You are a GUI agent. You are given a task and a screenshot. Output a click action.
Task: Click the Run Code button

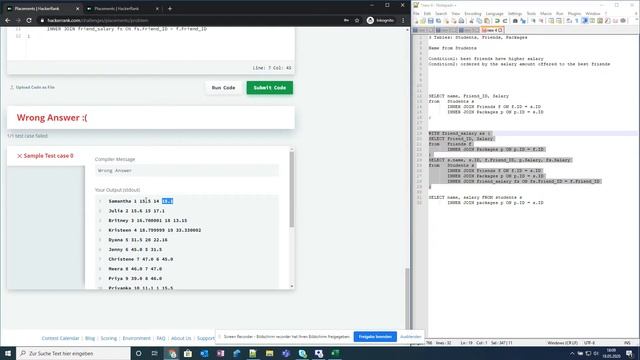point(223,88)
